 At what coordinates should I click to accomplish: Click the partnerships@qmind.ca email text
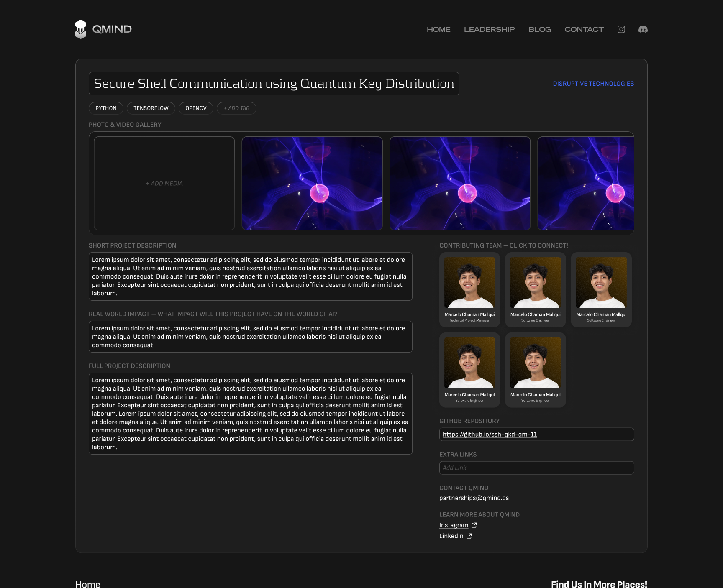[x=474, y=498]
